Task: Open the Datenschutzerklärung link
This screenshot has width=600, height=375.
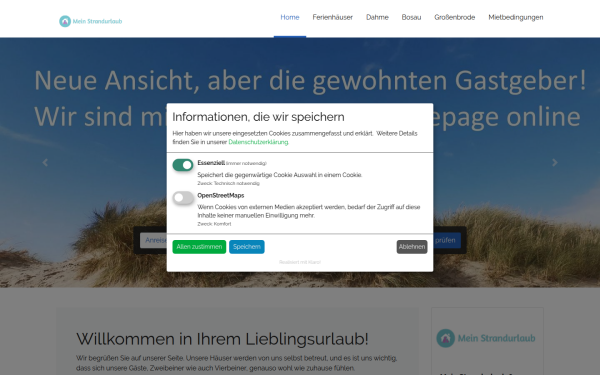Action: coord(258,142)
